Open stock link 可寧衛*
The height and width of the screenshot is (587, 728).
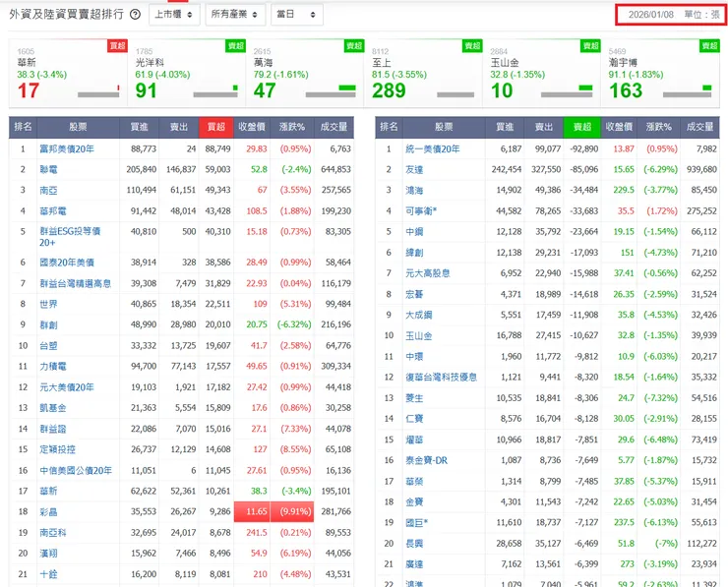(421, 211)
